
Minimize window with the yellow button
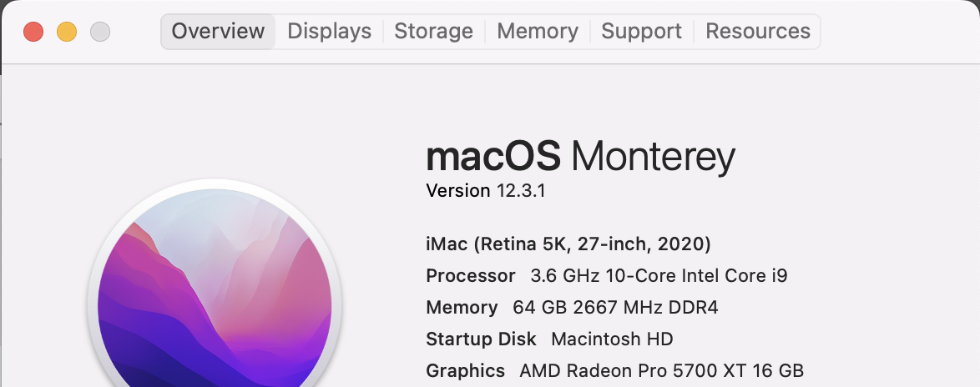click(x=67, y=32)
